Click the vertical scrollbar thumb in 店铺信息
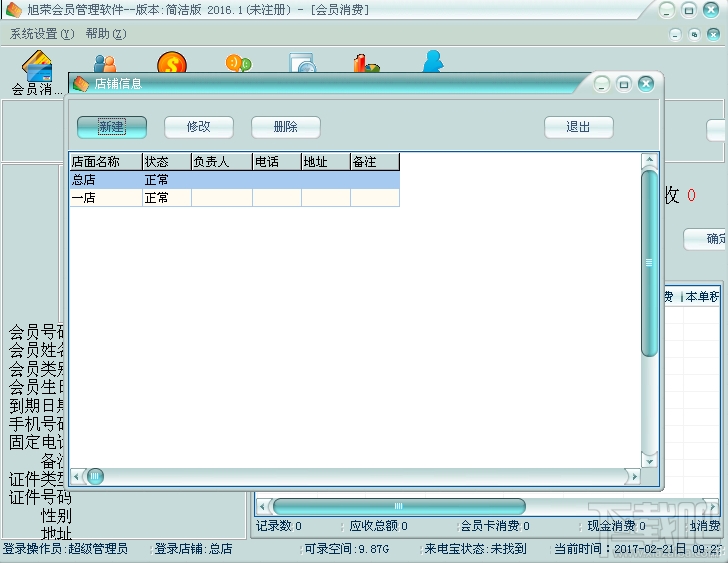This screenshot has height=563, width=728. [x=649, y=263]
